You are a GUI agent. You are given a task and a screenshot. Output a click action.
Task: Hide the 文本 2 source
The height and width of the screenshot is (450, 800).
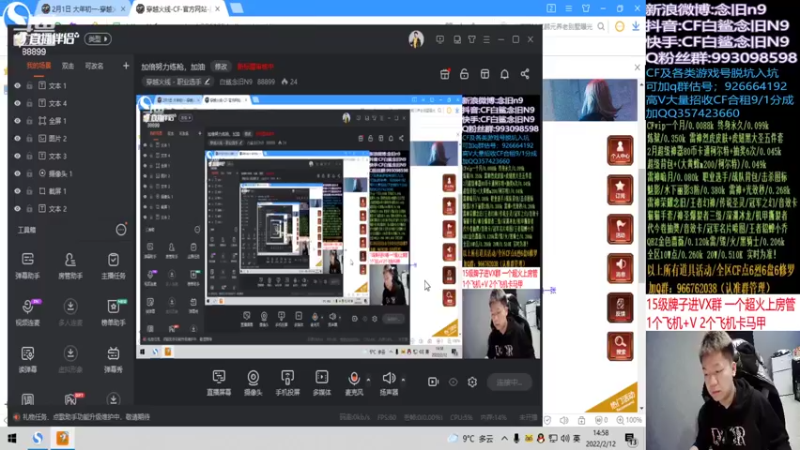click(x=17, y=209)
